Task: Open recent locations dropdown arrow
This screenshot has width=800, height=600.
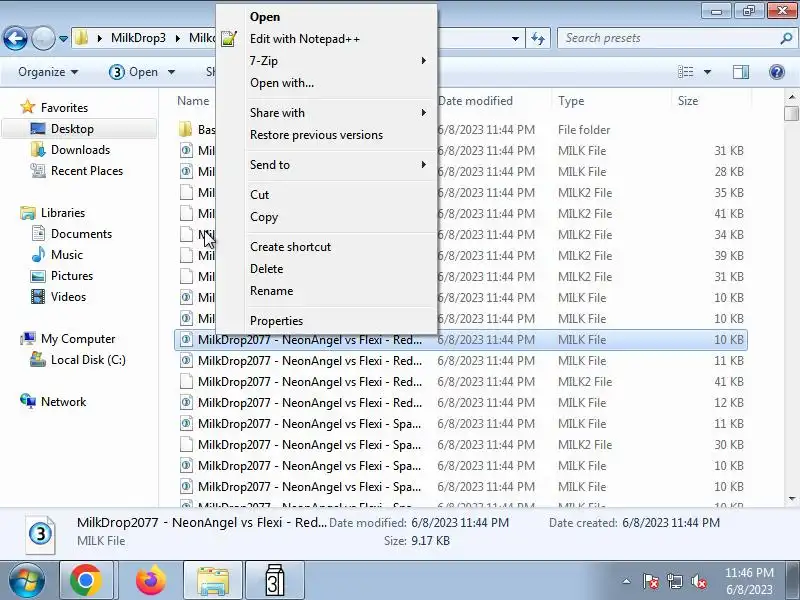Action: 63,39
